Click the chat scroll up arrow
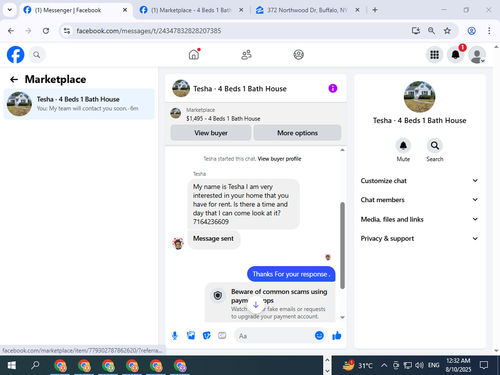Screen dimensions: 500x375 [342, 150]
